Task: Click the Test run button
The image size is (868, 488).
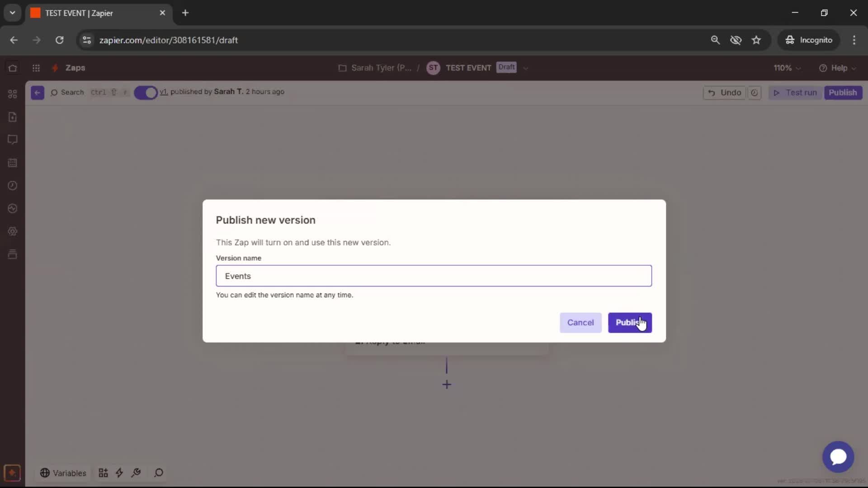Action: 795,93
